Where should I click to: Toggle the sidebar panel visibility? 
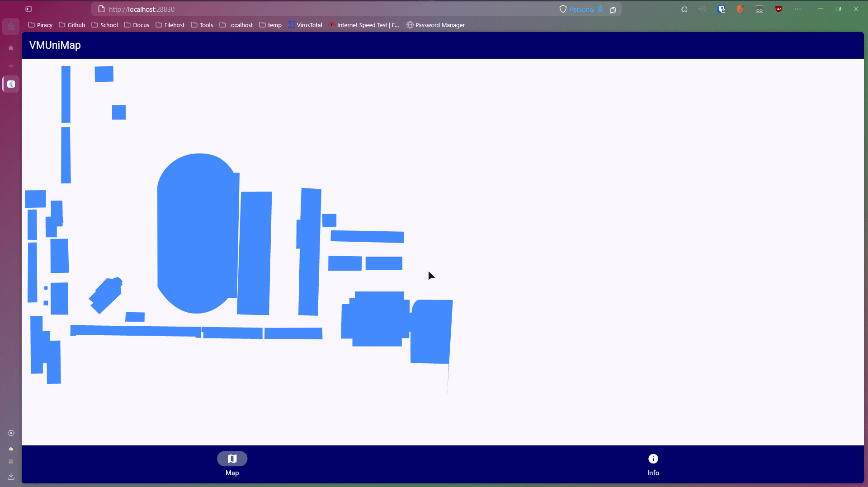pos(28,9)
